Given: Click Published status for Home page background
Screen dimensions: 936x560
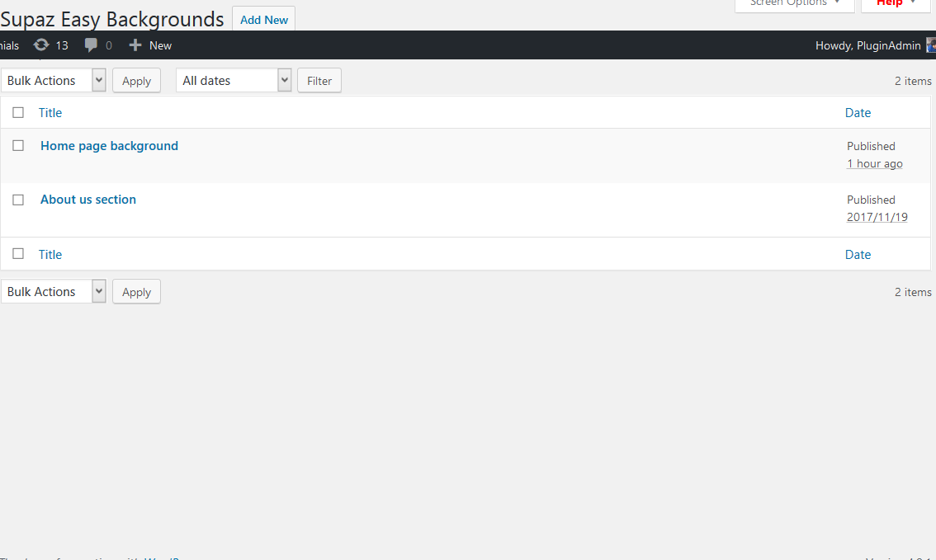Looking at the screenshot, I should [x=871, y=146].
